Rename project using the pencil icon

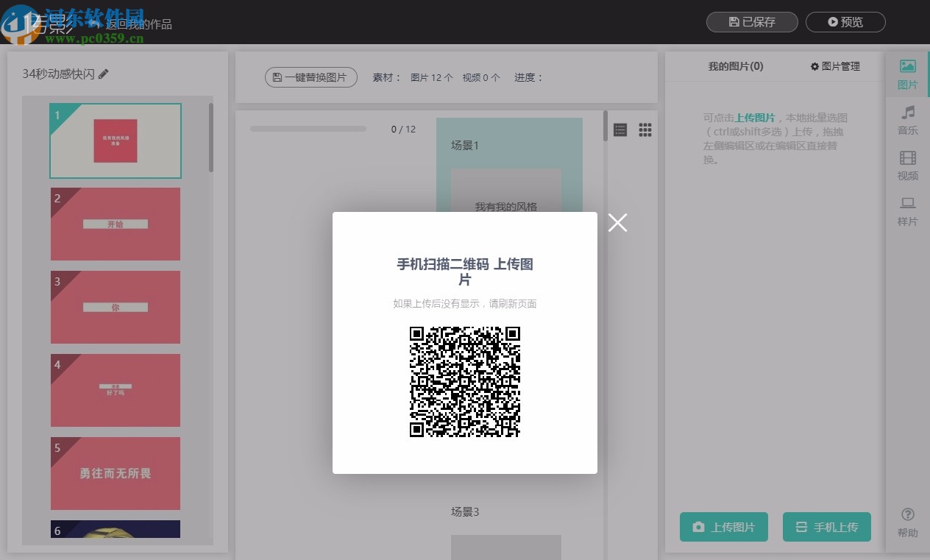[x=104, y=74]
